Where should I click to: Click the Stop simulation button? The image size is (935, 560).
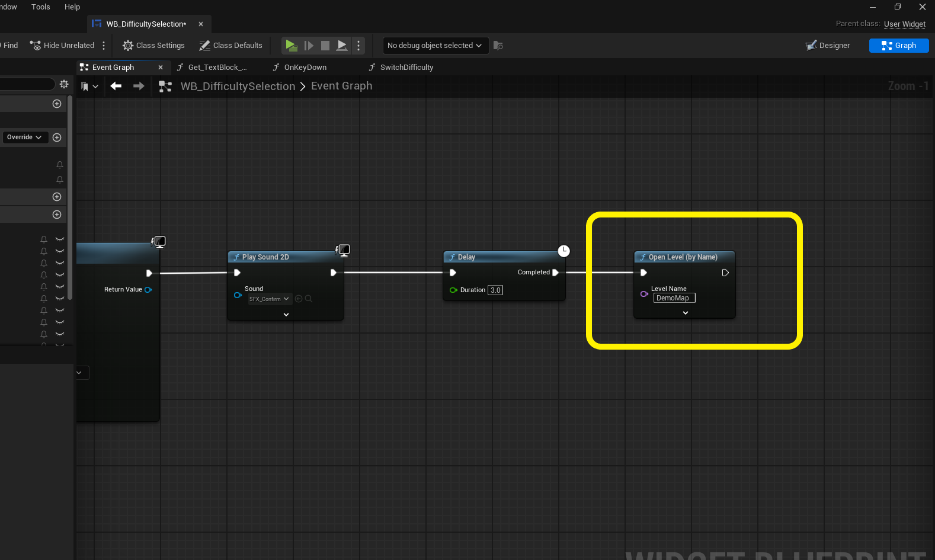tap(325, 46)
